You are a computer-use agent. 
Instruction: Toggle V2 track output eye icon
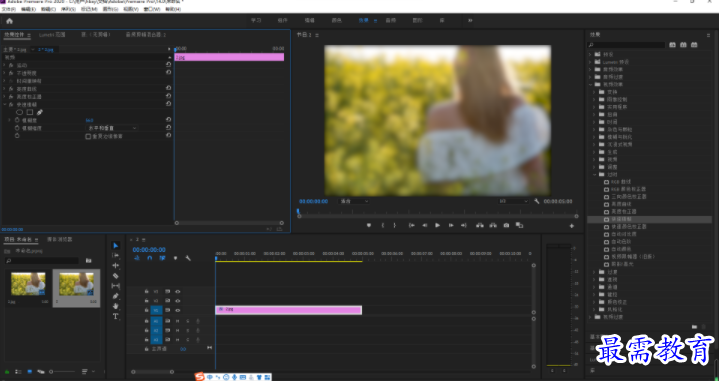point(178,301)
